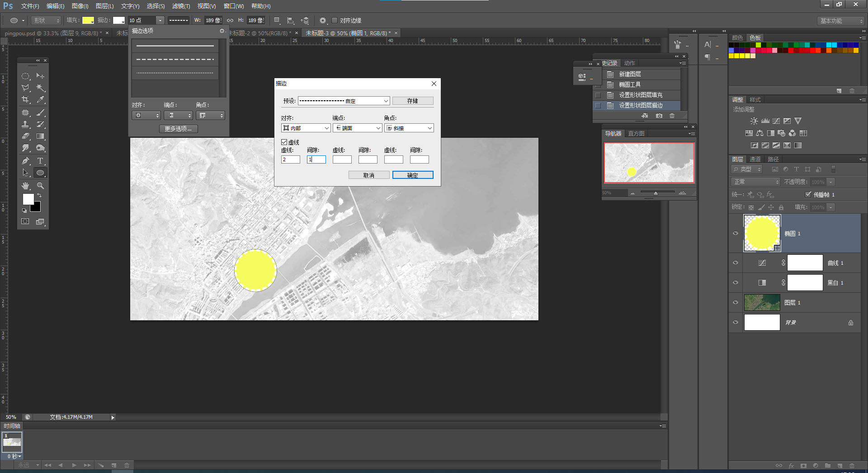Click the 存储 save preset button

pyautogui.click(x=412, y=101)
